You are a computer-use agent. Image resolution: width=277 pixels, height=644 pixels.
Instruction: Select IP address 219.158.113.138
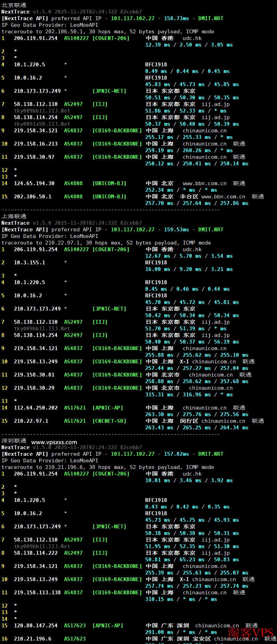(37, 593)
